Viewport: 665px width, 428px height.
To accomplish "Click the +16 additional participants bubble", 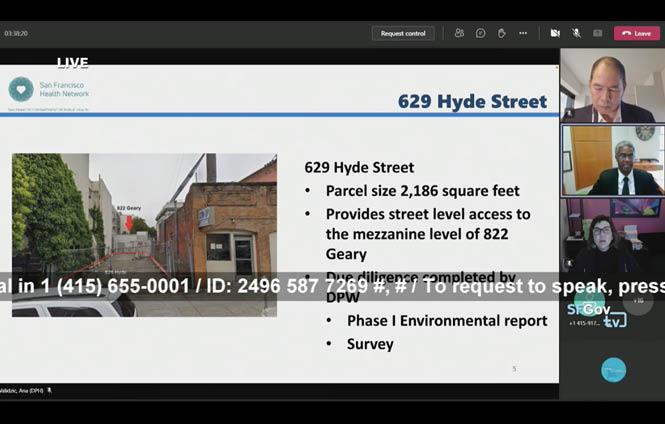I will (638, 300).
